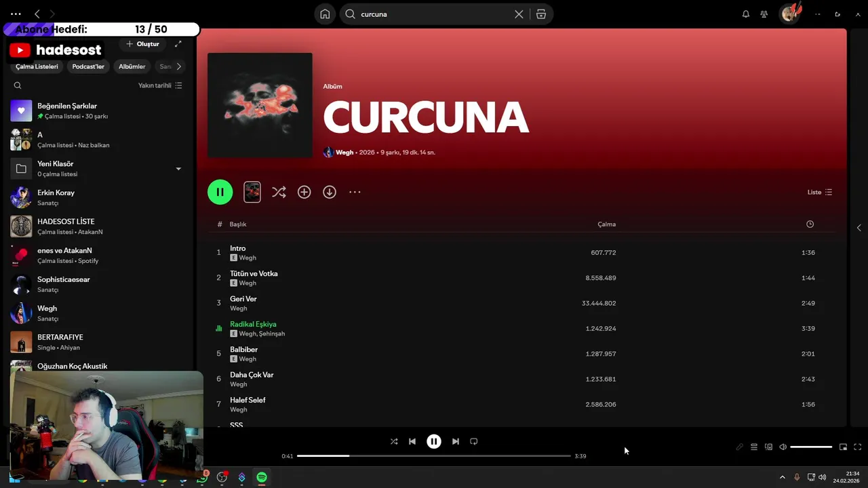The image size is (868, 488).
Task: Open Sophisticaesear artist in library
Action: [x=97, y=284]
